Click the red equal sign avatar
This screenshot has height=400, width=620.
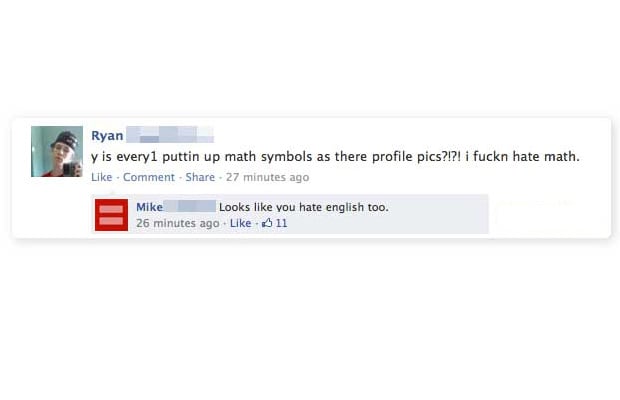(x=112, y=215)
